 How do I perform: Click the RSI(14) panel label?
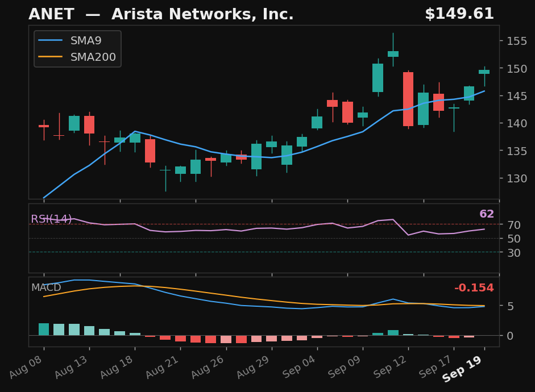[x=51, y=219]
